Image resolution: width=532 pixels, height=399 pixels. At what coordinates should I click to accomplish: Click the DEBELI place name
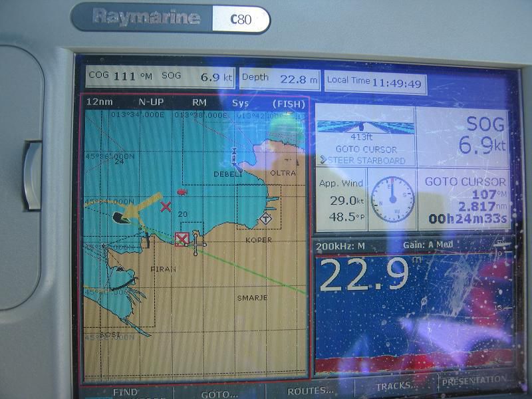[x=228, y=174]
